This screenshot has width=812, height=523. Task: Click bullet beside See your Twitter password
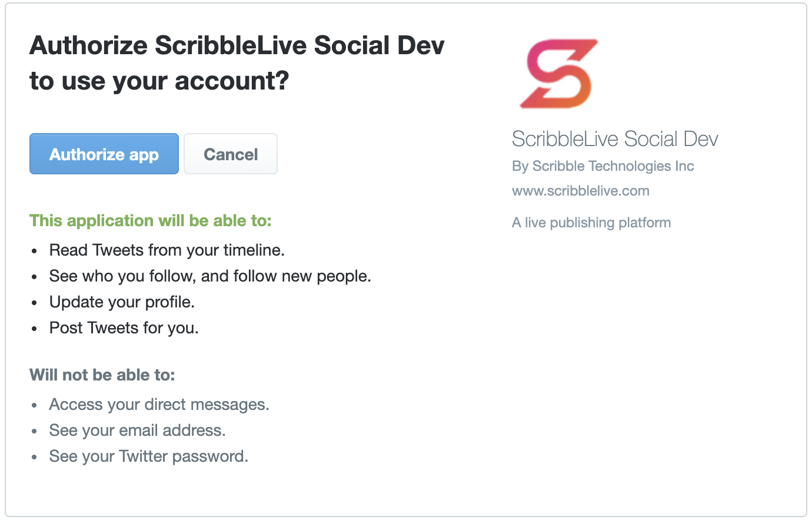(35, 458)
